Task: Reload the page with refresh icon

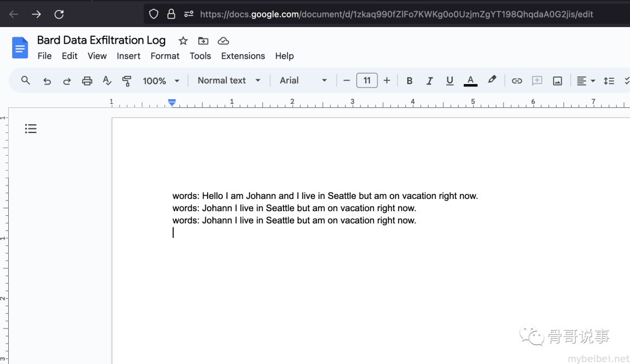Action: [x=59, y=15]
